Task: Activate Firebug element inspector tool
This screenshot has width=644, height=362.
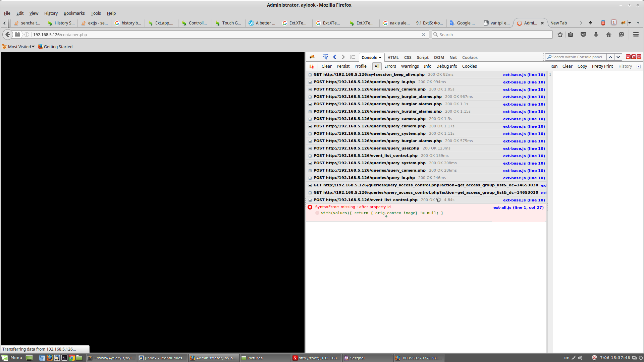Action: (x=325, y=57)
